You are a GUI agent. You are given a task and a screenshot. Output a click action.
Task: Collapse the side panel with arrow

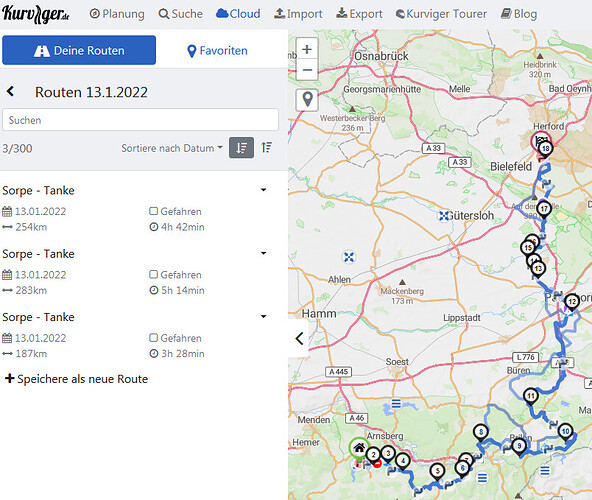tap(299, 338)
